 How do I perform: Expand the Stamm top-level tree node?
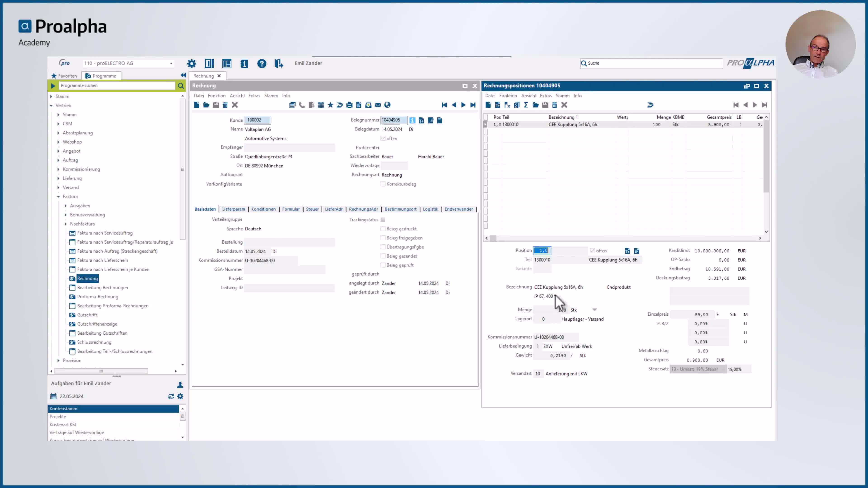point(51,96)
